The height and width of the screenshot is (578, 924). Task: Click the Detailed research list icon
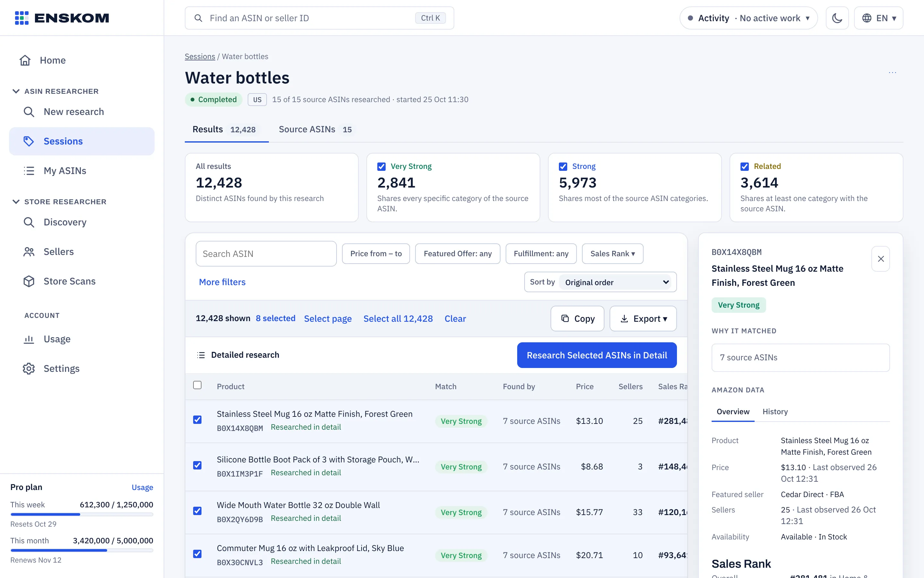pyautogui.click(x=201, y=355)
